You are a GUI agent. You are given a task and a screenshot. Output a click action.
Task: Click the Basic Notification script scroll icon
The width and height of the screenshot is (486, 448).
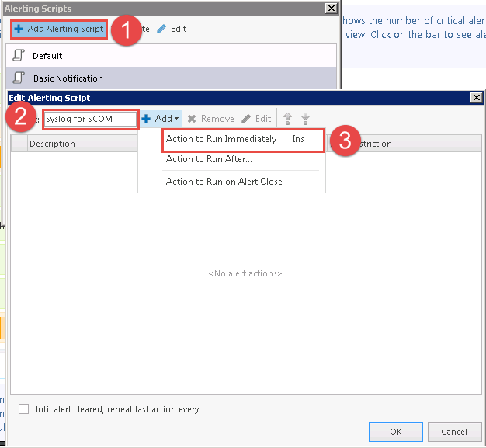pyautogui.click(x=19, y=78)
